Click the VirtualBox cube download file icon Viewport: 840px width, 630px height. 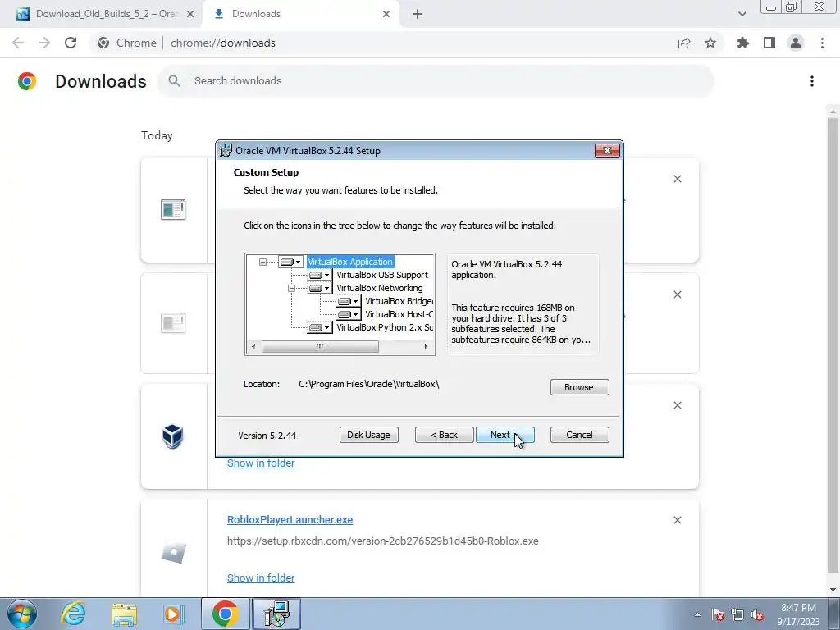pyautogui.click(x=173, y=436)
